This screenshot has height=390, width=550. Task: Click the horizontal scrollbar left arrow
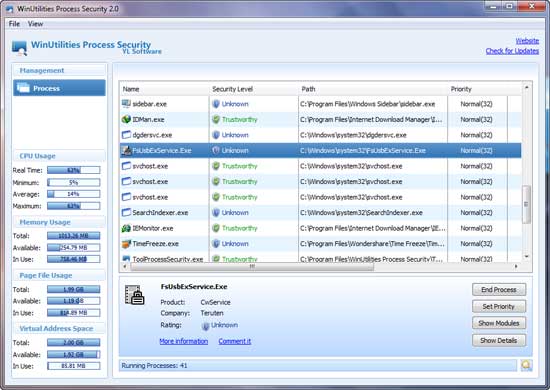point(125,267)
